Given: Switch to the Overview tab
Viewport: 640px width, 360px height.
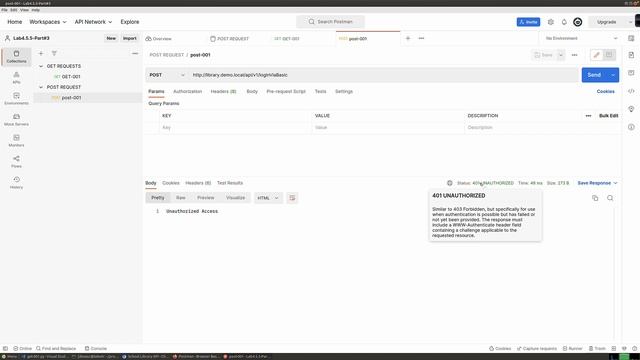Looking at the screenshot, I should (x=158, y=39).
